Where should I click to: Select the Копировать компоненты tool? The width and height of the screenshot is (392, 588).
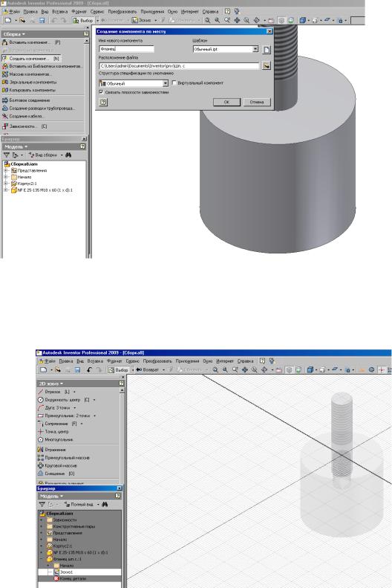coord(29,90)
